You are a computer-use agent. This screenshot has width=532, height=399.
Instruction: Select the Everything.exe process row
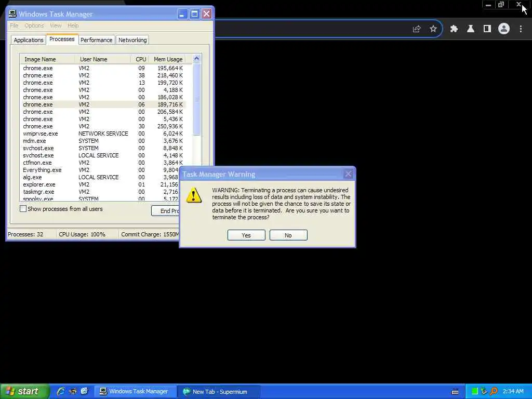coord(99,170)
